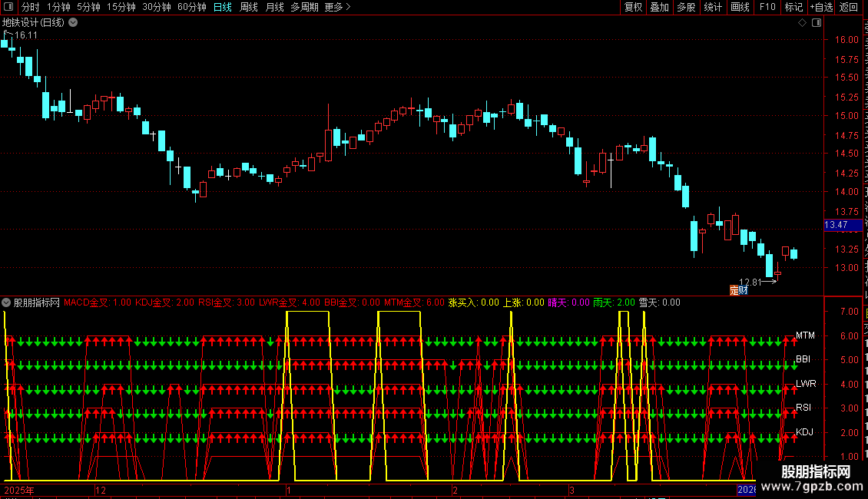Click the 返回 back button
The width and height of the screenshot is (868, 499).
(x=848, y=7)
